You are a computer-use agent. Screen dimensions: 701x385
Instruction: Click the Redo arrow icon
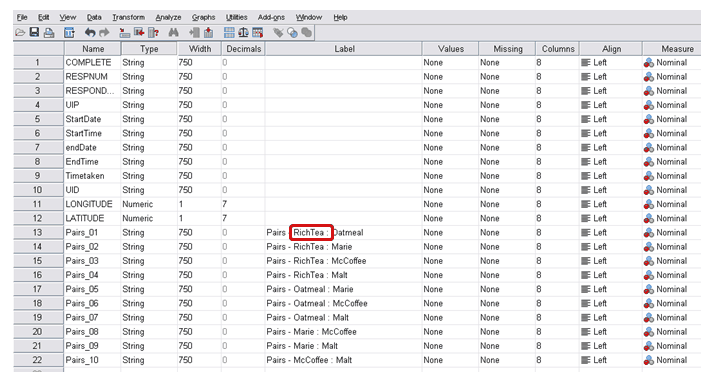pyautogui.click(x=104, y=33)
